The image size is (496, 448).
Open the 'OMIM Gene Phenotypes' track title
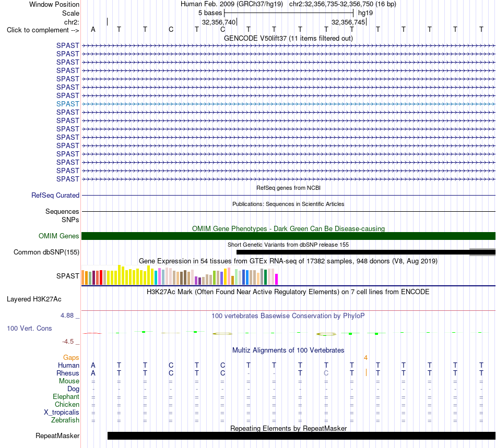point(288,228)
